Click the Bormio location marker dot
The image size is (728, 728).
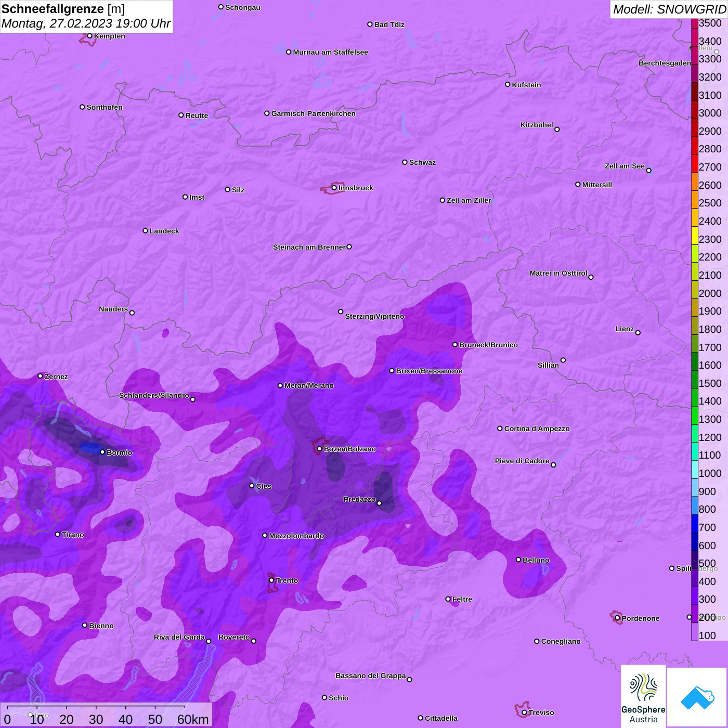[x=102, y=452]
